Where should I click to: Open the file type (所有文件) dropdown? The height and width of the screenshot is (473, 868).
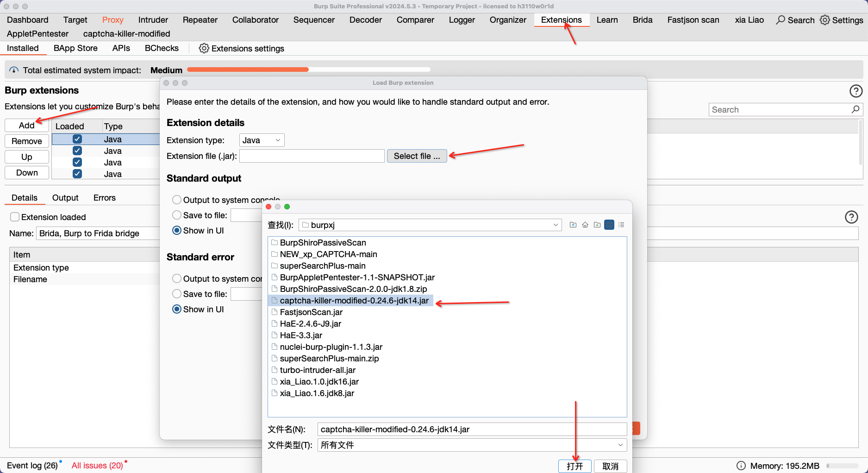[472, 445]
